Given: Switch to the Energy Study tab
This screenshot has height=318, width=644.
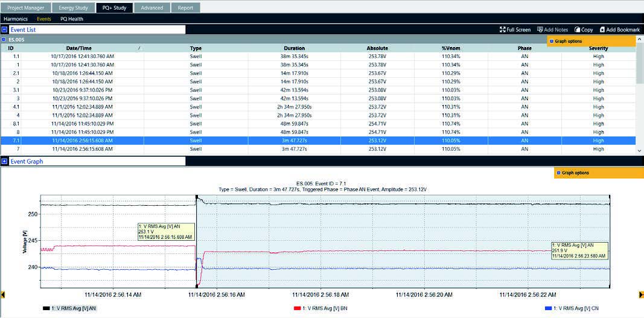Looking at the screenshot, I should pos(73,8).
